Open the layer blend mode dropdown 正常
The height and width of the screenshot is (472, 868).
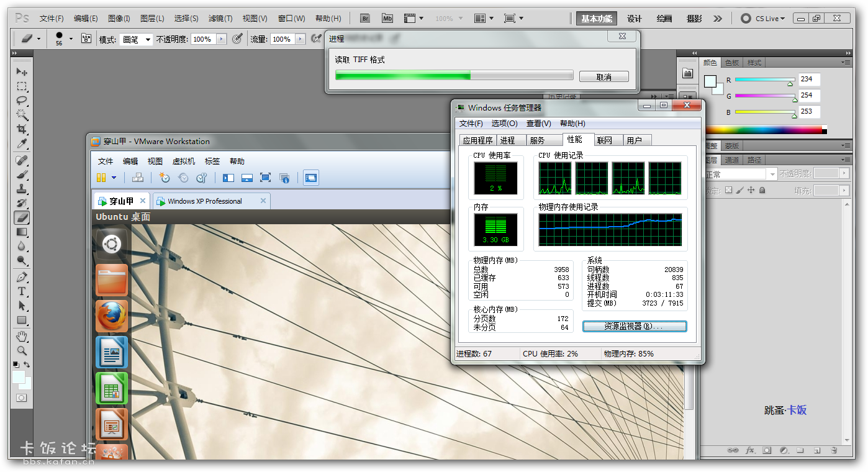[x=740, y=175]
